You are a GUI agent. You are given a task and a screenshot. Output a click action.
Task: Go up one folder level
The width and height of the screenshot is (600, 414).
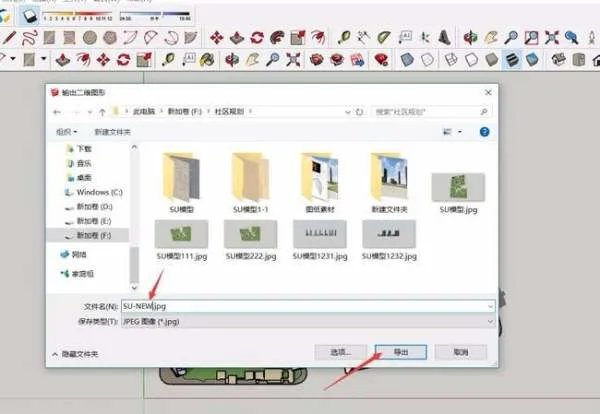click(x=102, y=112)
